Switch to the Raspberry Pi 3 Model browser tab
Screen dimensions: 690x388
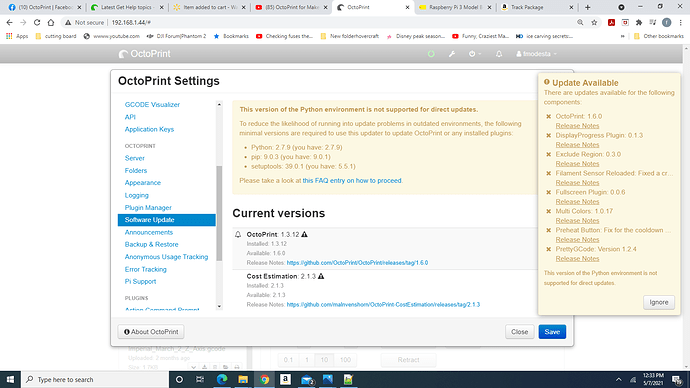click(455, 7)
